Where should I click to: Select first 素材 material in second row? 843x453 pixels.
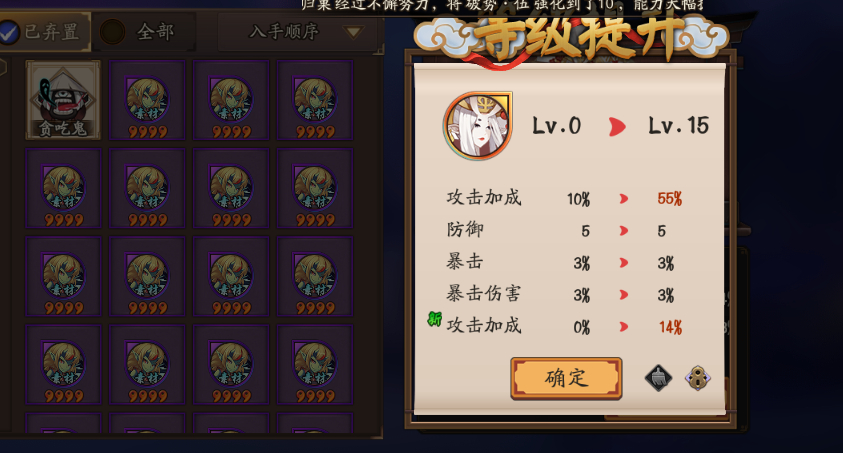coord(63,188)
